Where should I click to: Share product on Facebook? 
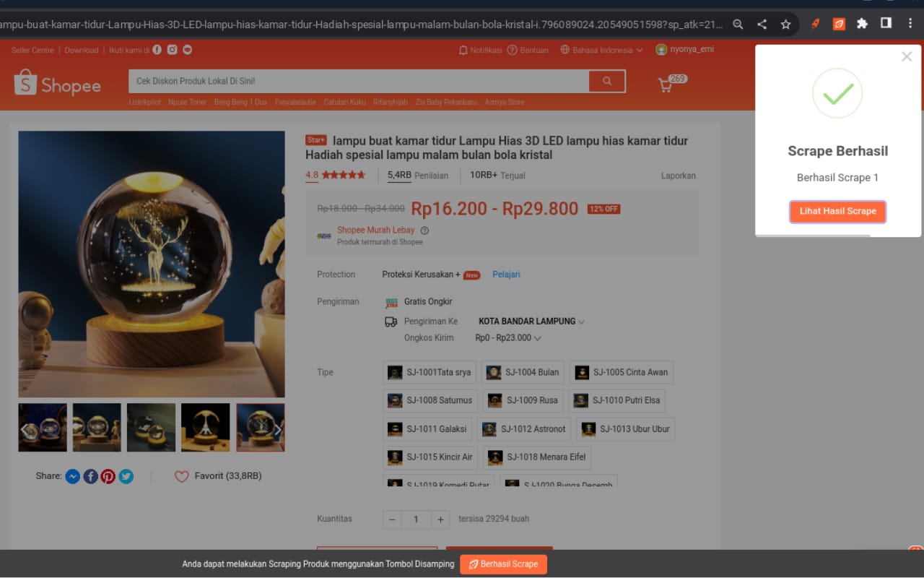[x=90, y=476]
